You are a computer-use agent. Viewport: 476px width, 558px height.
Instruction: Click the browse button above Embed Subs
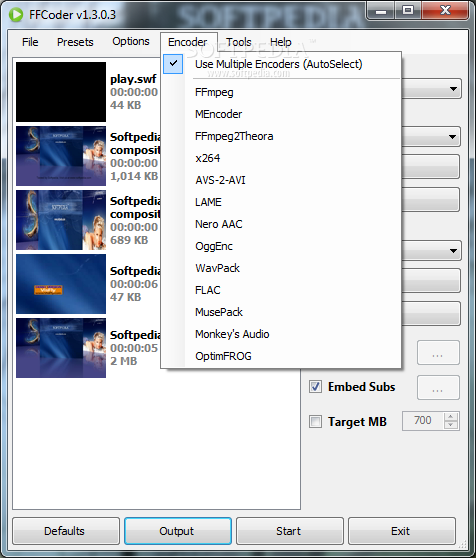[x=438, y=352]
